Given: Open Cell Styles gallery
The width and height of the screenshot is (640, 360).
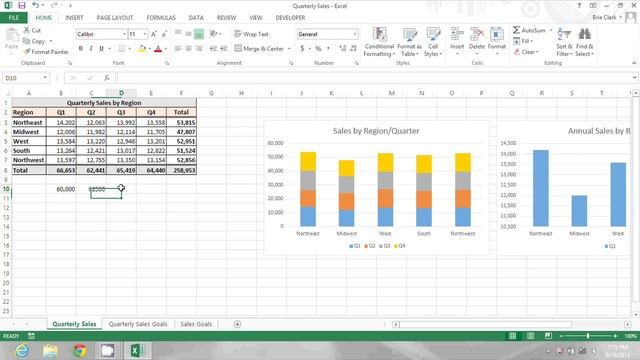Looking at the screenshot, I should tap(433, 42).
